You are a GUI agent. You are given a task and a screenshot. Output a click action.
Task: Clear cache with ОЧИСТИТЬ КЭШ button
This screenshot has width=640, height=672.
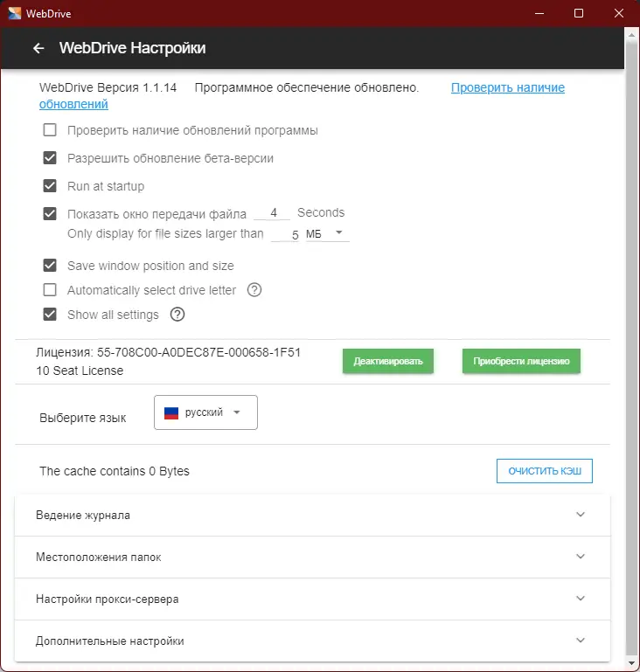[x=545, y=471]
